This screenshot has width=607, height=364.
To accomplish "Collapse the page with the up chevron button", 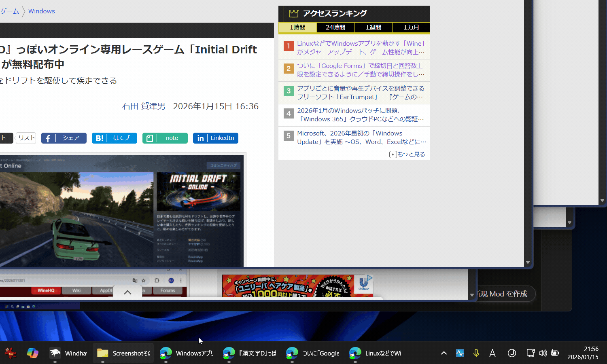I will click(127, 292).
